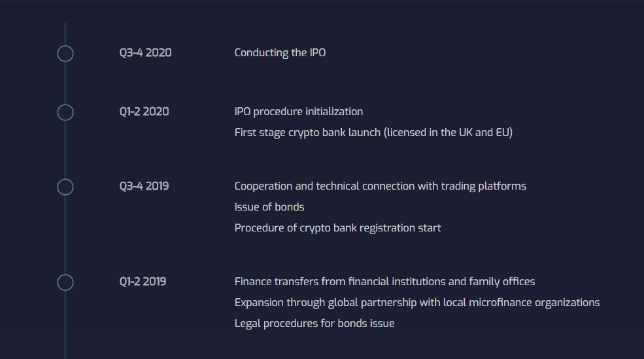Screen dimensions: 644x359
Task: Click IPO procedure initialization entry
Action: 299,112
